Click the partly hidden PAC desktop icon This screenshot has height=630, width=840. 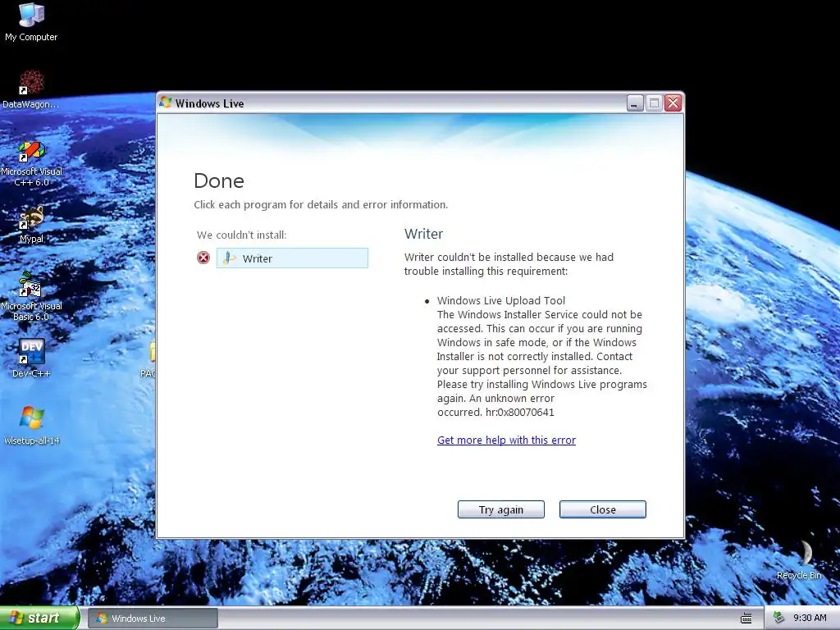[149, 360]
